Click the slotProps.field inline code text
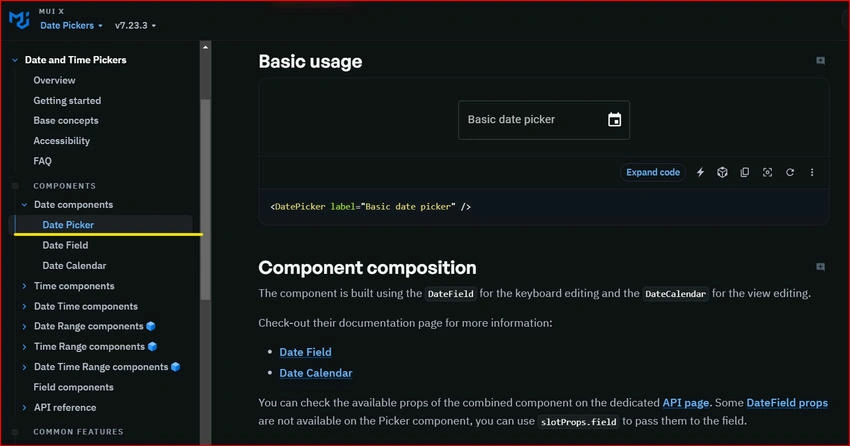Screen dimensions: 850x446 [578, 422]
